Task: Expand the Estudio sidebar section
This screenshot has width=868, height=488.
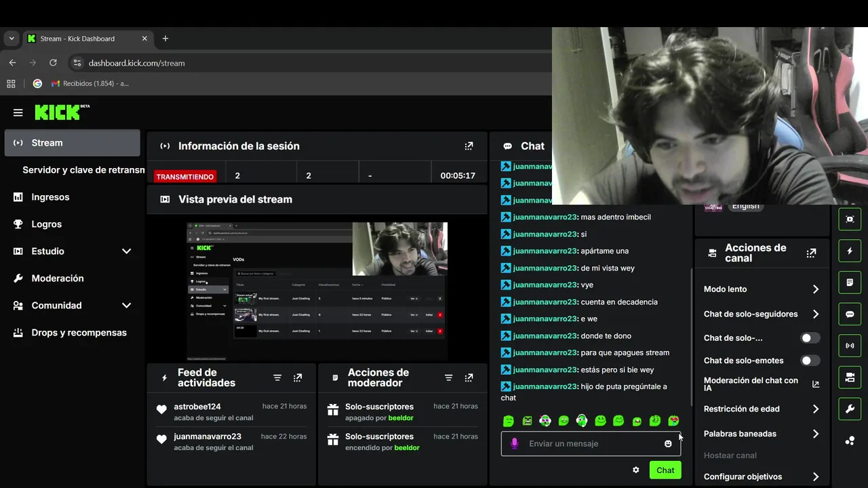Action: click(x=126, y=251)
